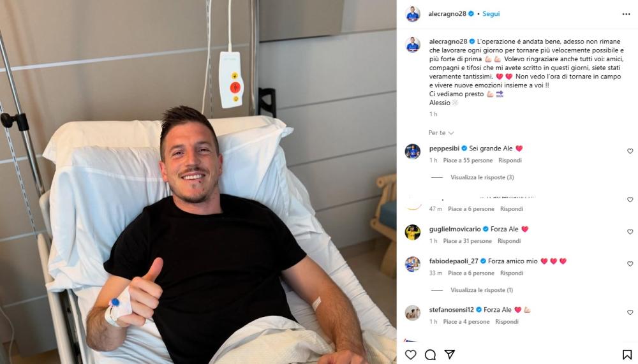Viewport: 638px width, 364px height.
Task: Click 'Segui' to follow alecragno28
Action: [491, 14]
